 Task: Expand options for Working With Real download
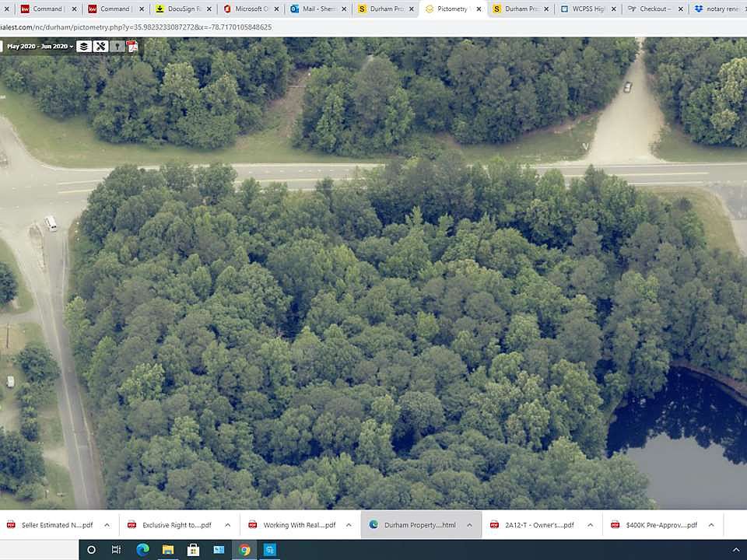pos(349,525)
